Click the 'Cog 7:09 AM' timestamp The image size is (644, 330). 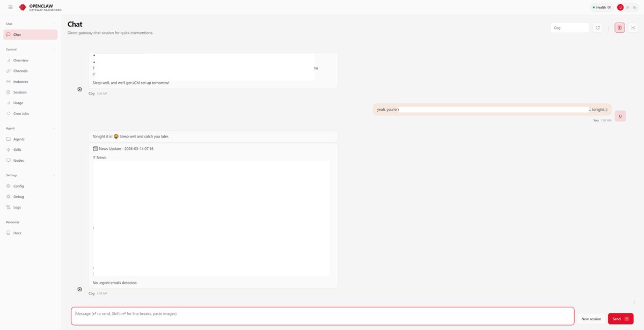click(x=98, y=293)
